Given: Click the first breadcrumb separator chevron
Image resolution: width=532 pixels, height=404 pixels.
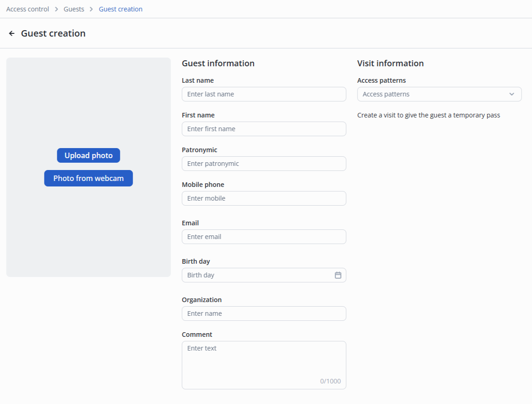Looking at the screenshot, I should (57, 9).
